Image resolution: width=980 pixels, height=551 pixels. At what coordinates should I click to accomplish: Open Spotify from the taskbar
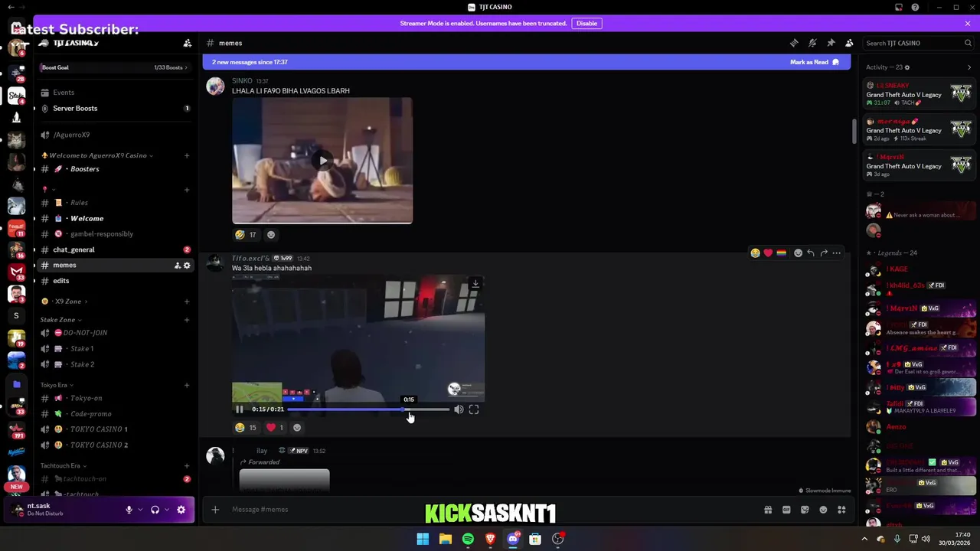click(468, 539)
